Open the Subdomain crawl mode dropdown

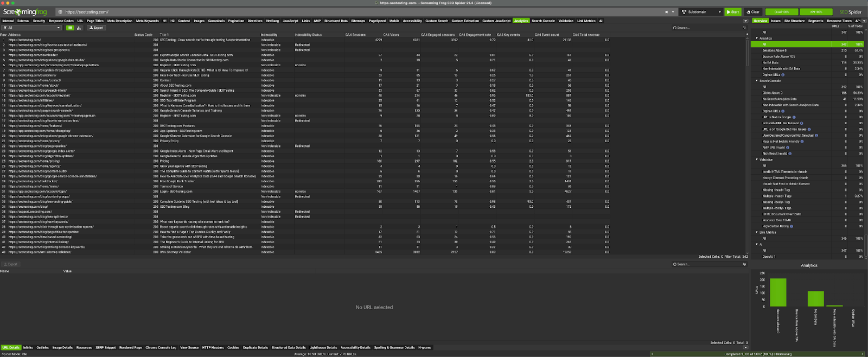point(702,12)
